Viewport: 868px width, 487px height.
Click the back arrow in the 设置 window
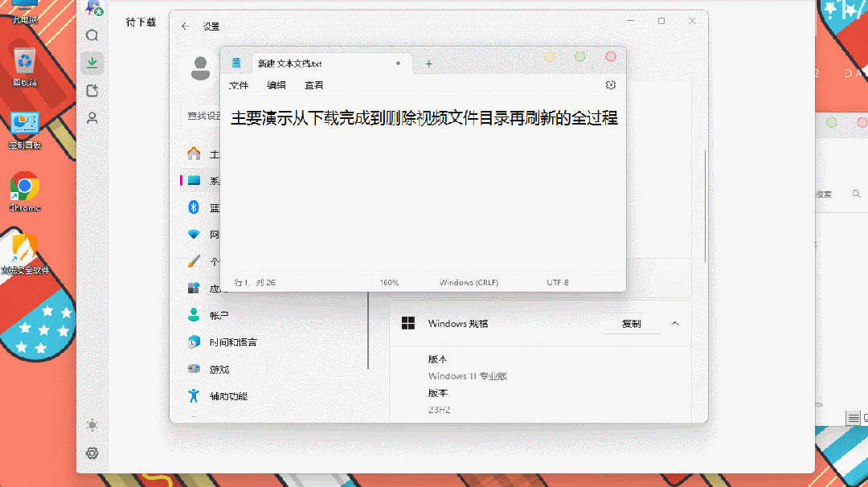tap(186, 27)
